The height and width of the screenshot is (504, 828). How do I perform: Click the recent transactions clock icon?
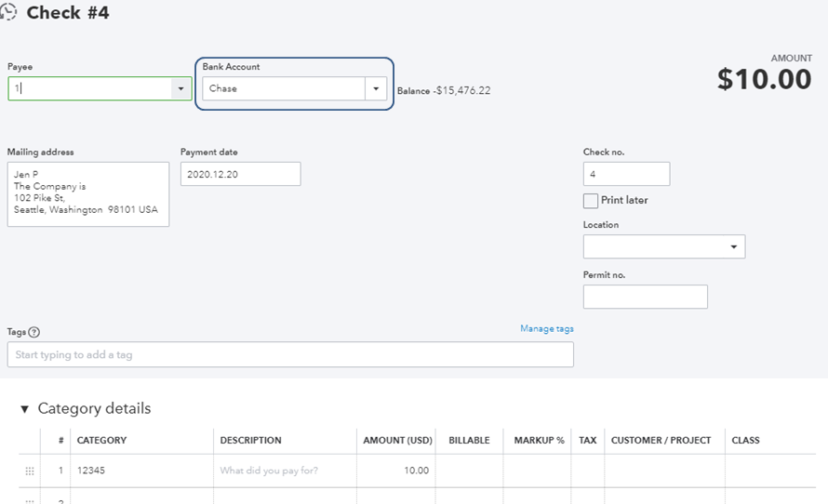[x=10, y=12]
